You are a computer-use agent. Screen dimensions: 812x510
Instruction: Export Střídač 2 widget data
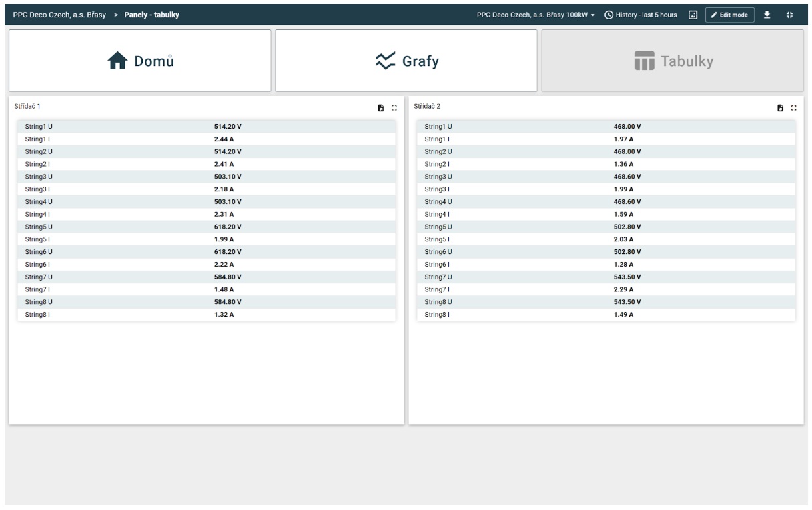[780, 108]
